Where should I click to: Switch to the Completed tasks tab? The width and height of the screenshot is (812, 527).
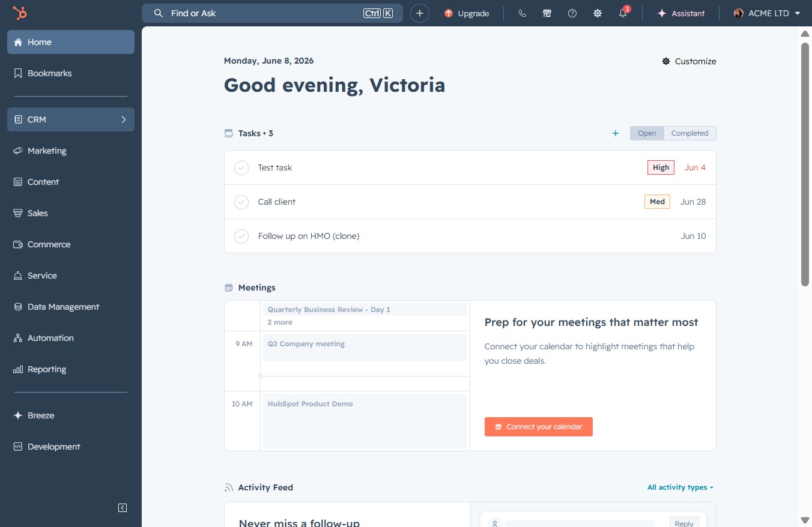[x=689, y=133]
